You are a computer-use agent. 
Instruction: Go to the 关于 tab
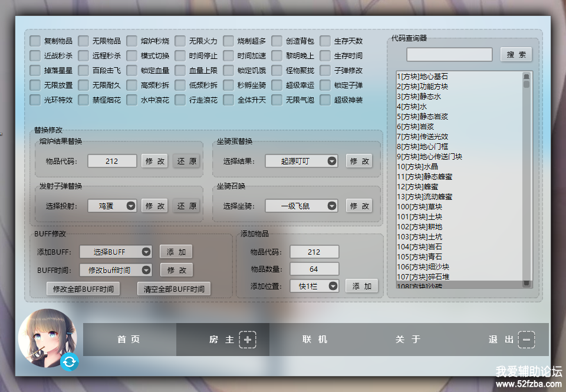tap(408, 340)
